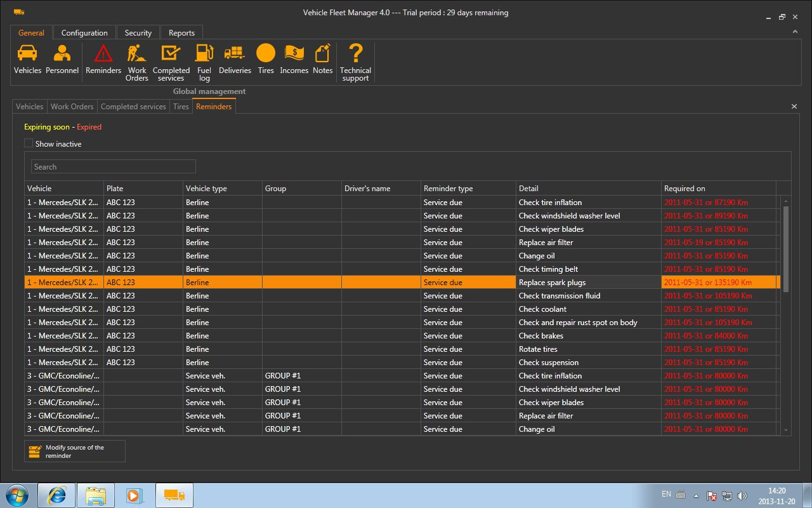The height and width of the screenshot is (508, 812).
Task: Select the Check timing belt row
Action: coord(403,269)
